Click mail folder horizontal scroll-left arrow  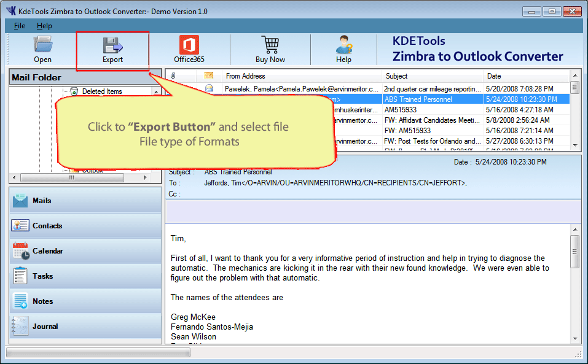pos(14,177)
